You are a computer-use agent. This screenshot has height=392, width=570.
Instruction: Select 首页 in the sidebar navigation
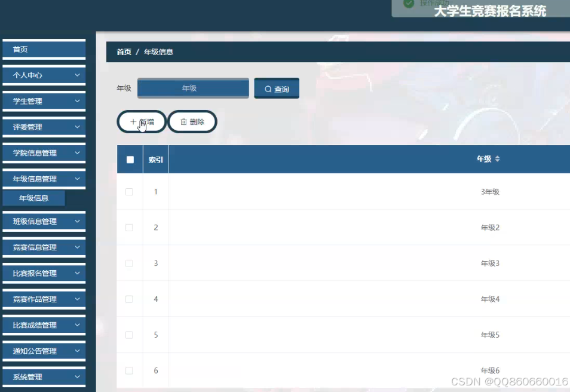point(44,49)
